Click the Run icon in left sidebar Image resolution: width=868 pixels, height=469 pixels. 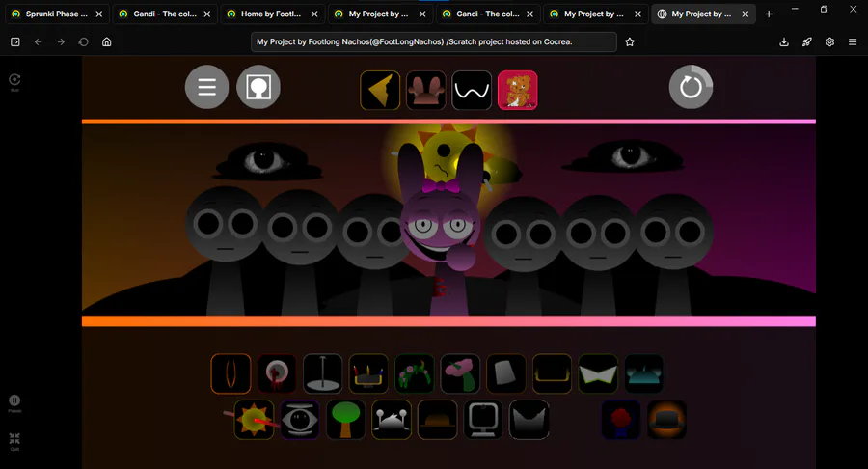(14, 82)
